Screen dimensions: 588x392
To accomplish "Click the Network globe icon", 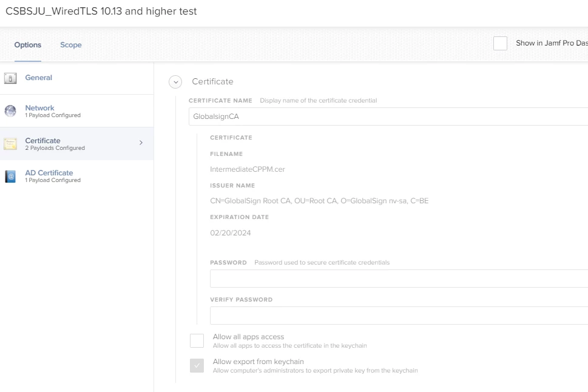I will click(10, 111).
